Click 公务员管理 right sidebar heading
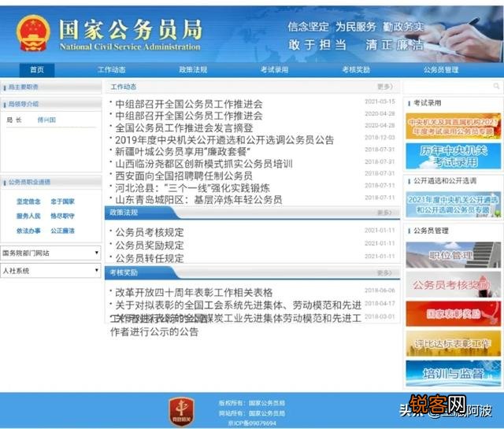This screenshot has width=504, height=429. [431, 231]
